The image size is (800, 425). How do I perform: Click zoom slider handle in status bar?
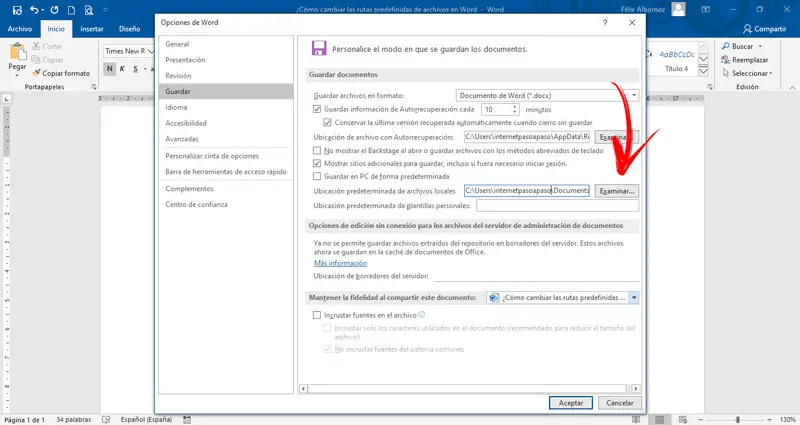pyautogui.click(x=737, y=419)
